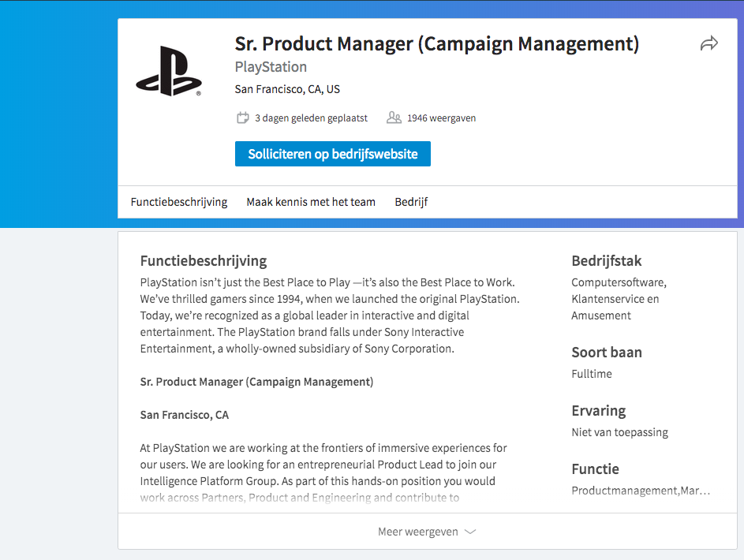Click the truncated Productmanagement function text
Image resolution: width=744 pixels, height=560 pixels.
tap(641, 491)
